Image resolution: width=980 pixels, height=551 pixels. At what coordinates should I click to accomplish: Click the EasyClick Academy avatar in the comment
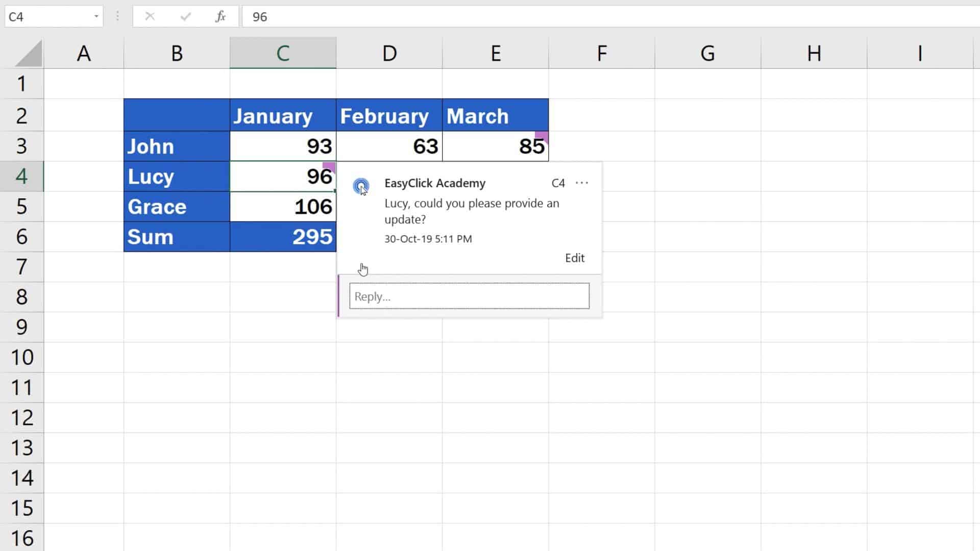362,186
